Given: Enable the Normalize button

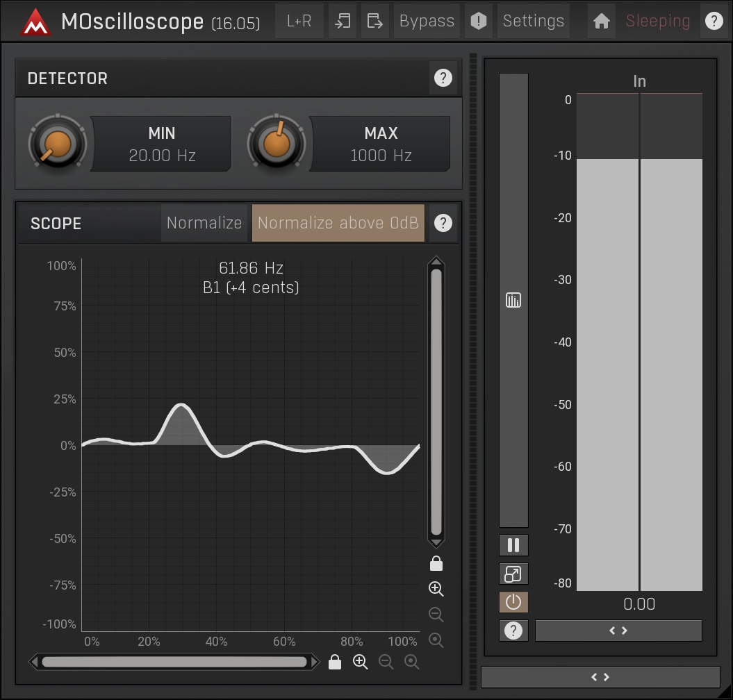Looking at the screenshot, I should [204, 223].
